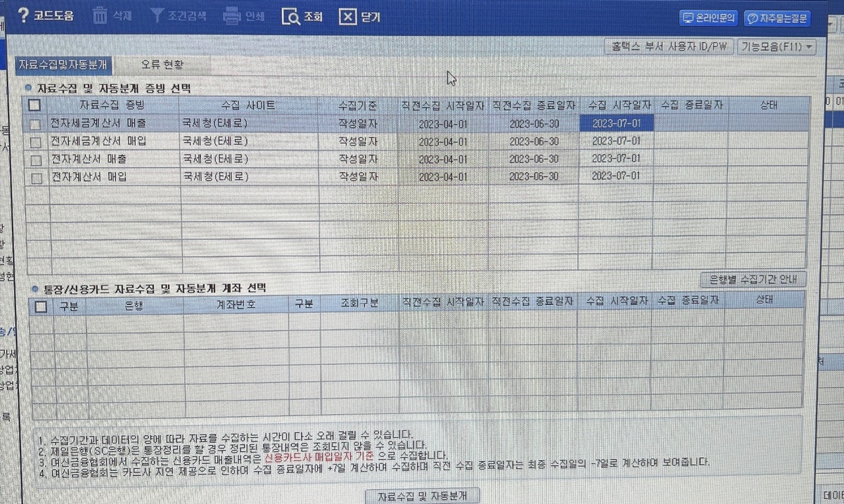The height and width of the screenshot is (504, 844).
Task: Click 국세청(E세로) in 전자세금계산서 매출 row
Action: pyautogui.click(x=215, y=124)
